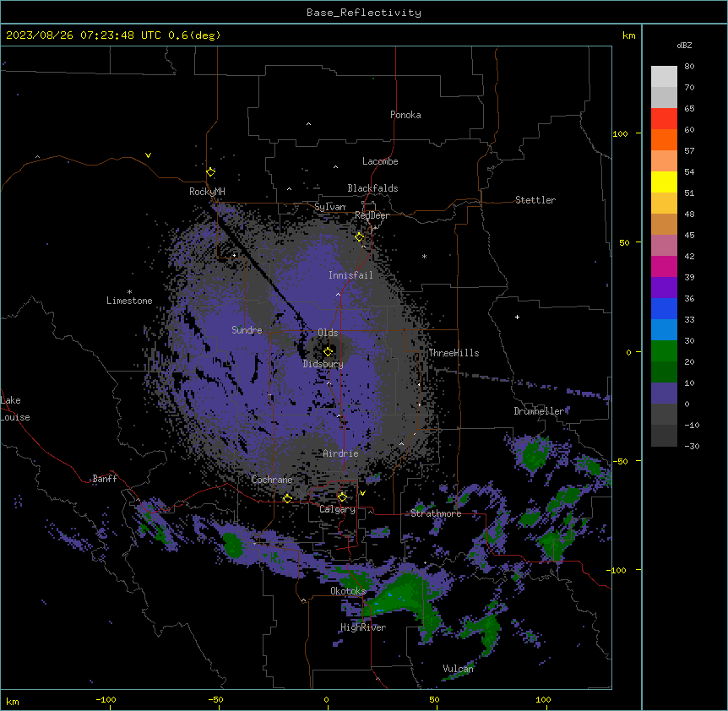Pick the red 60–65 dBZ legend swatch
This screenshot has height=711, width=728.
(x=664, y=118)
